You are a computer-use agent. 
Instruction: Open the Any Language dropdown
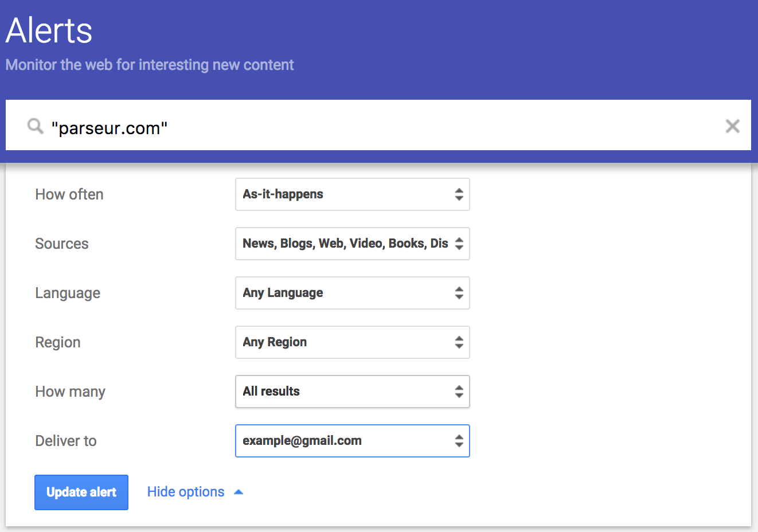[344, 293]
